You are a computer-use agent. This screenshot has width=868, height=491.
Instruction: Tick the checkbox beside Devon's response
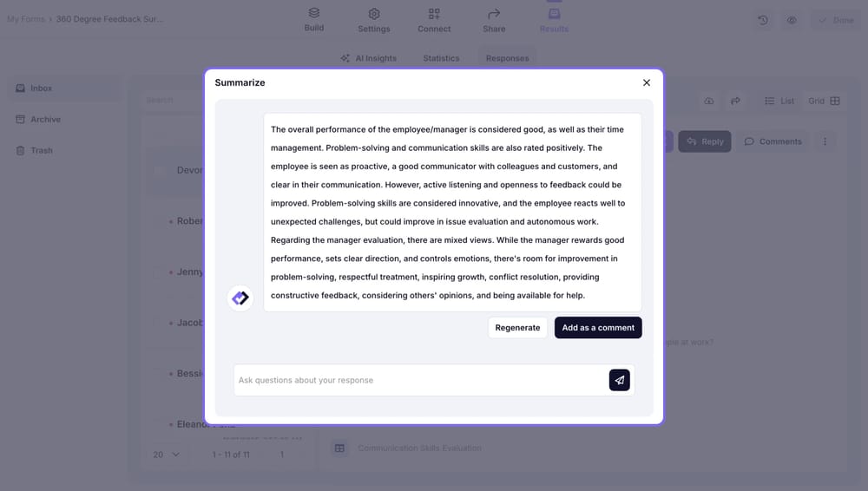[x=160, y=170]
